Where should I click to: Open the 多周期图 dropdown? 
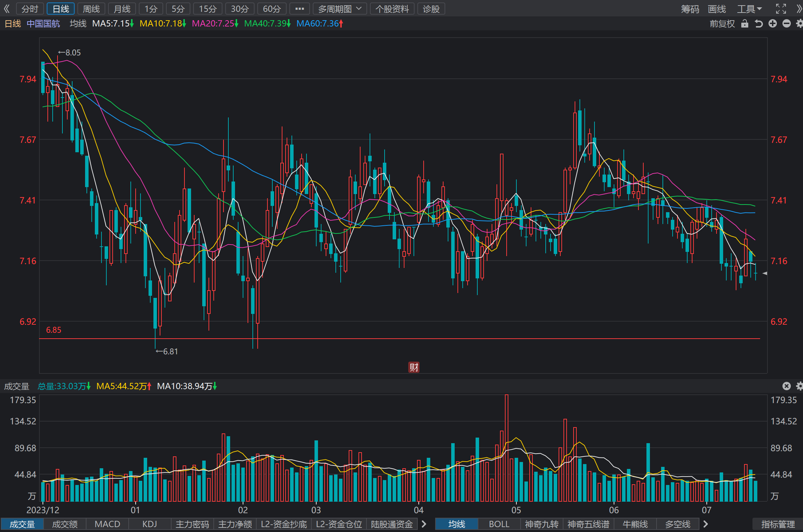tap(340, 9)
